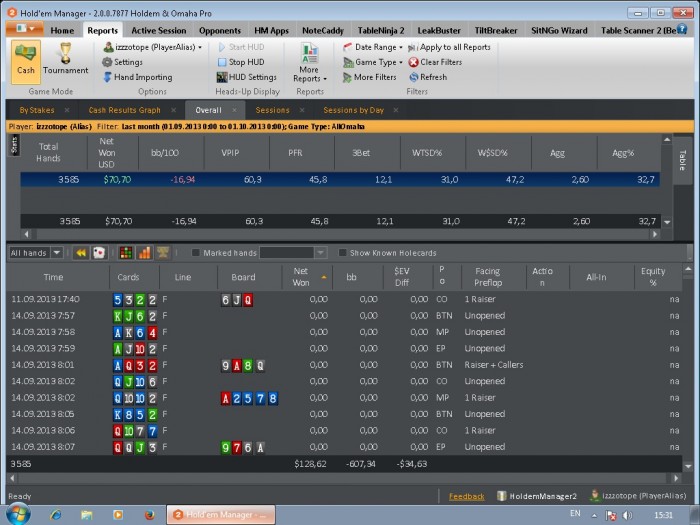Switch to Active Session tab

(x=158, y=30)
